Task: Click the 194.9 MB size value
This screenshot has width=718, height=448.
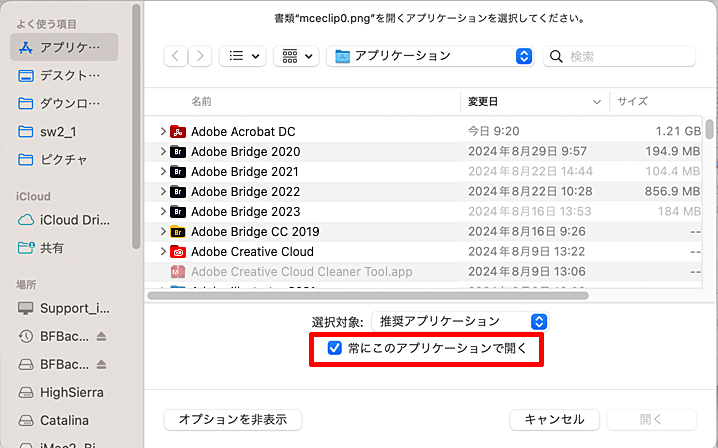Action: click(x=673, y=151)
